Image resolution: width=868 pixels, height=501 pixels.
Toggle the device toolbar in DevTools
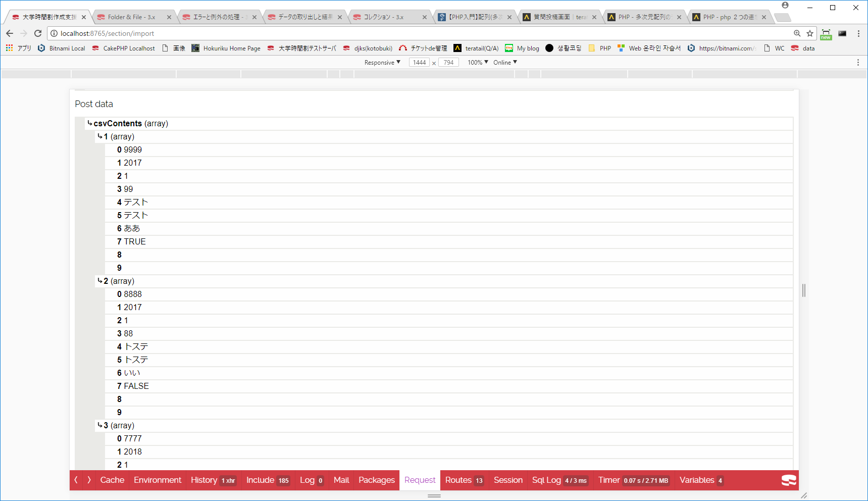coord(826,33)
